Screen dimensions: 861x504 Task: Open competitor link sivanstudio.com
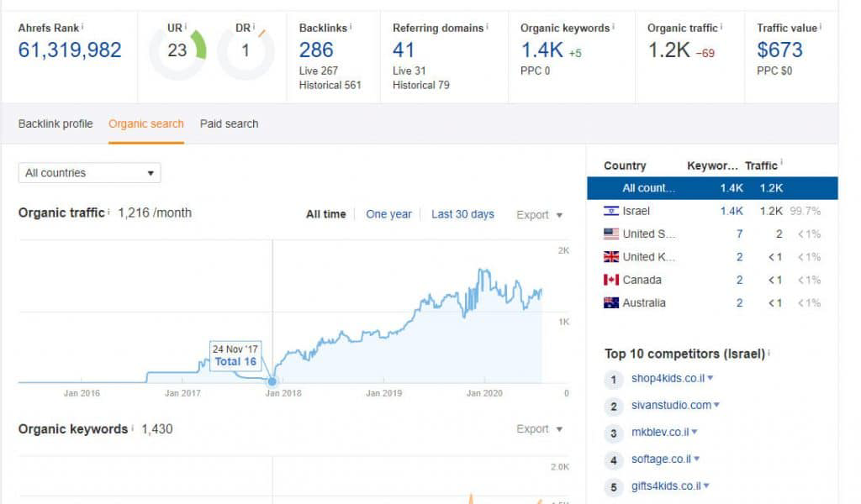click(671, 405)
